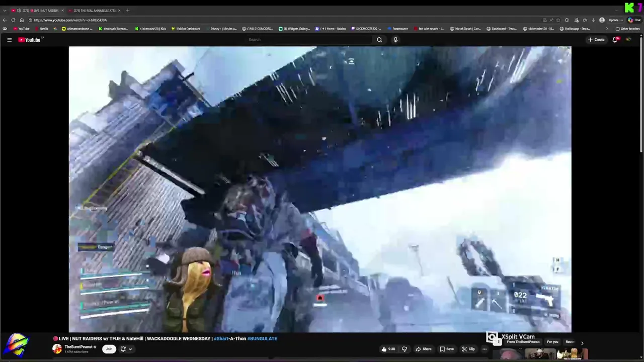Open YouTube notifications bell
This screenshot has height=362, width=644.
(x=615, y=40)
